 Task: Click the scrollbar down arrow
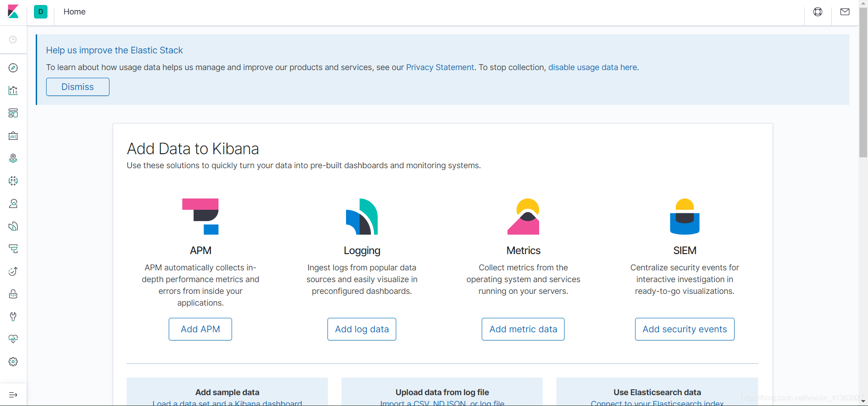[863, 401]
